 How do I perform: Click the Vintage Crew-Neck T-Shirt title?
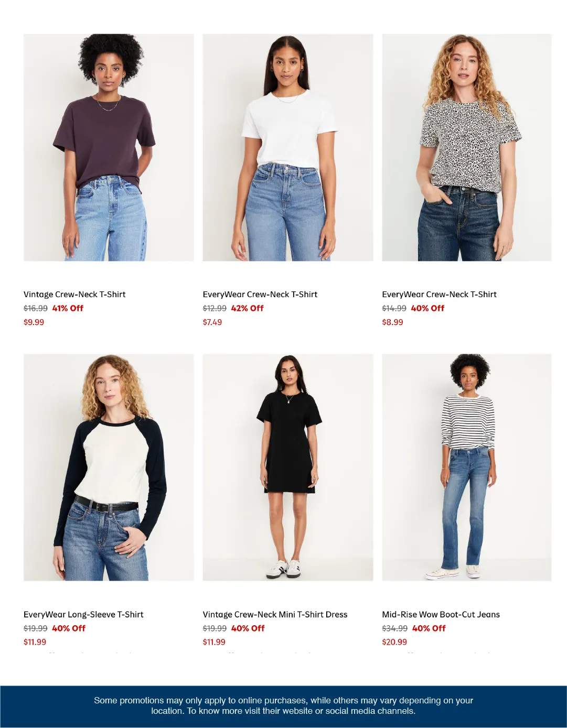pos(74,295)
